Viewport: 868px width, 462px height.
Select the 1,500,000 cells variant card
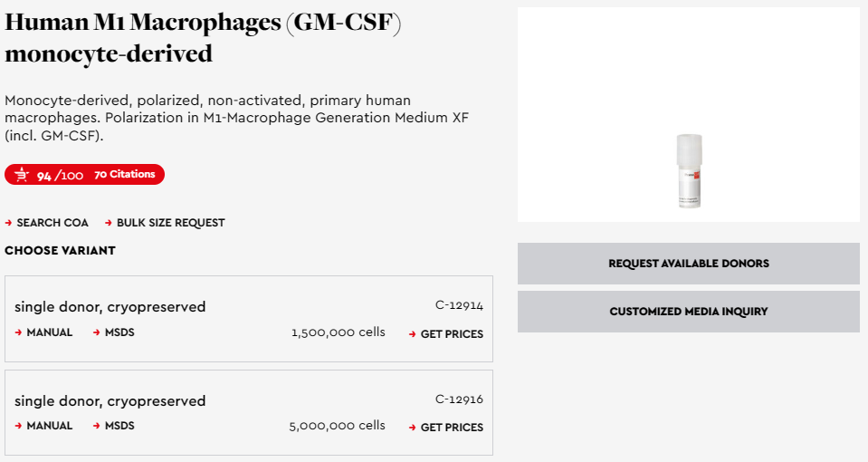tap(249, 319)
